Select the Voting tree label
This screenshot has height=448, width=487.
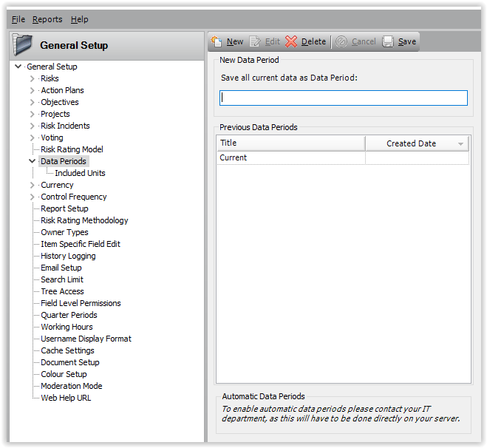[52, 138]
